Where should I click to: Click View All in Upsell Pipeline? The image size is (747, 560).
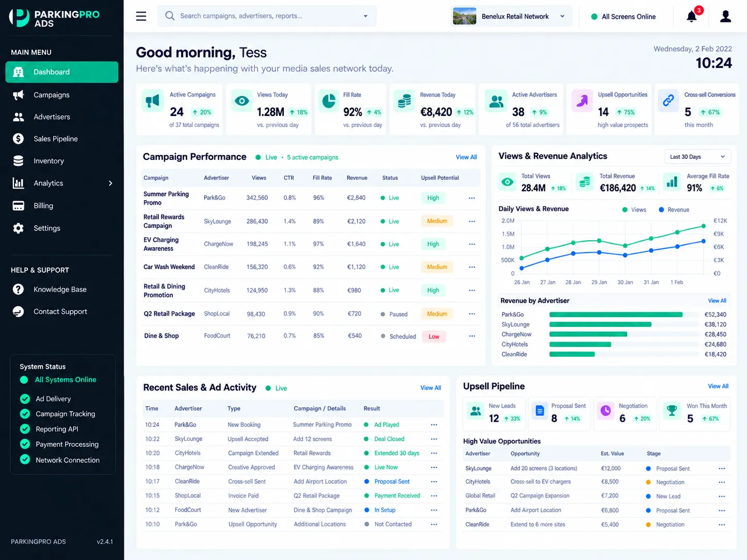click(718, 386)
